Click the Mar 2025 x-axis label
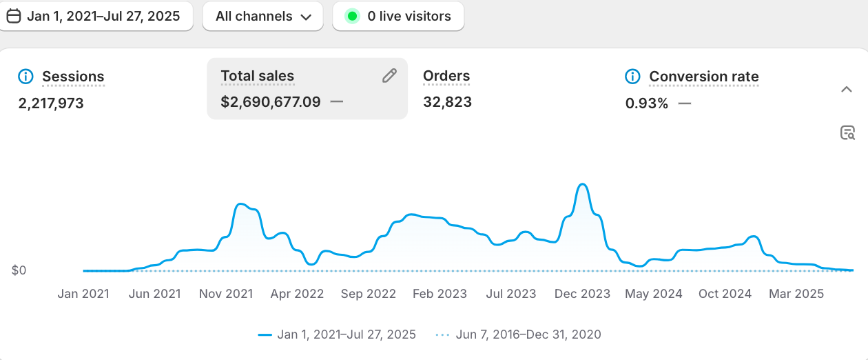Image resolution: width=868 pixels, height=360 pixels. pyautogui.click(x=796, y=294)
